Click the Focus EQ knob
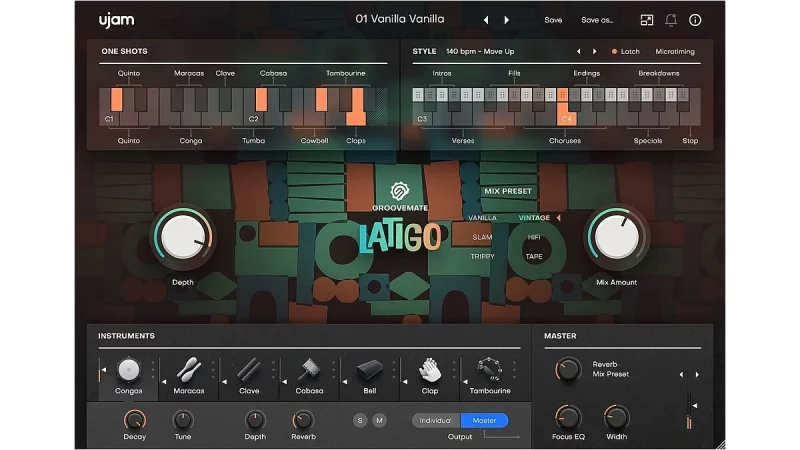The height and width of the screenshot is (450, 800). point(568,417)
